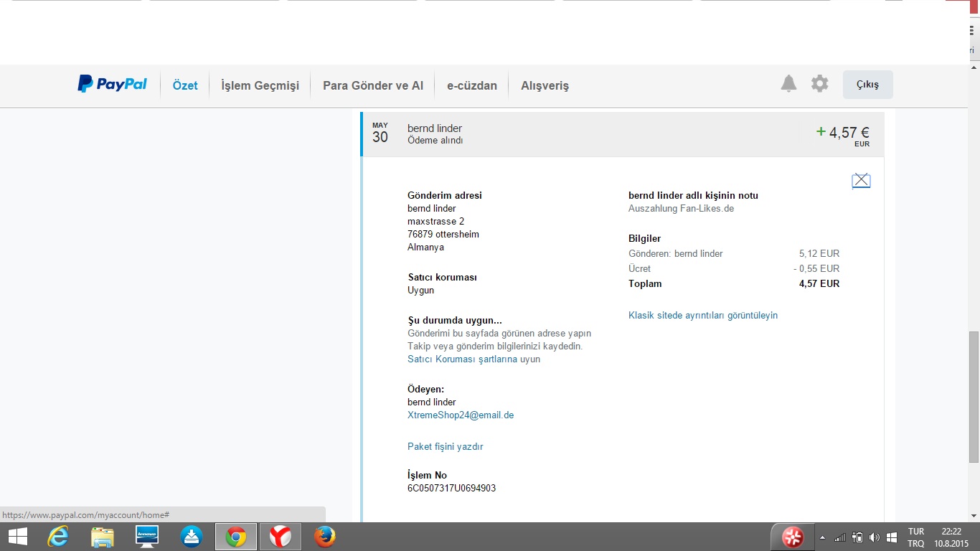This screenshot has height=551, width=980.
Task: Click the Çıkış logout button
Action: [867, 85]
